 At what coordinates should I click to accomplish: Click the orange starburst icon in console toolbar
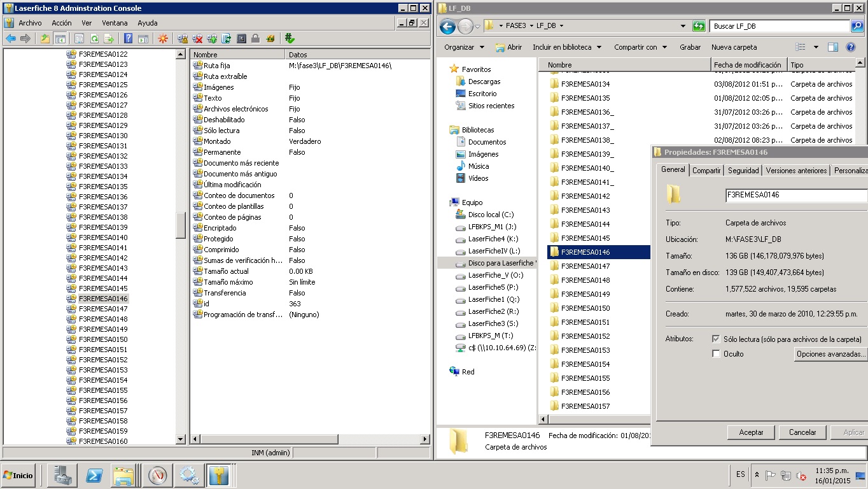click(x=163, y=39)
